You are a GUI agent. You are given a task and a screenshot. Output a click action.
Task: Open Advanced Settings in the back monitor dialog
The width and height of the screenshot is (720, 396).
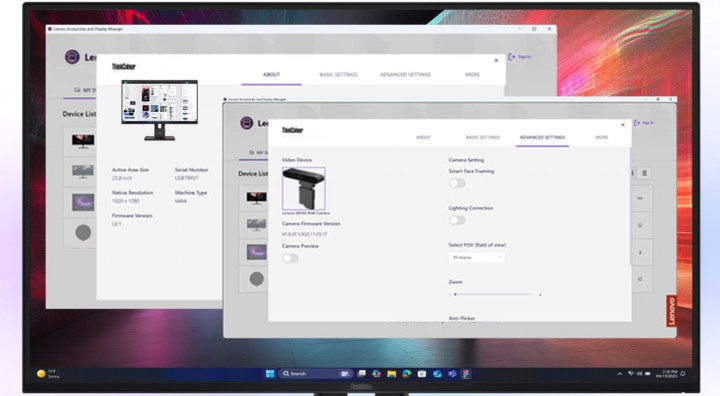coord(405,74)
